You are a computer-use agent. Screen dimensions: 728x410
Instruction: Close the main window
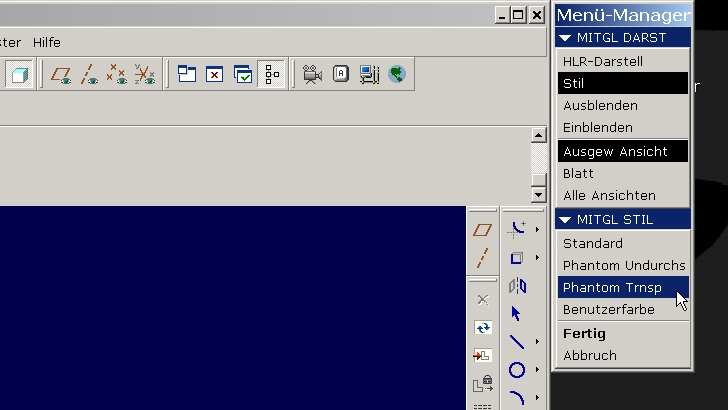click(537, 15)
